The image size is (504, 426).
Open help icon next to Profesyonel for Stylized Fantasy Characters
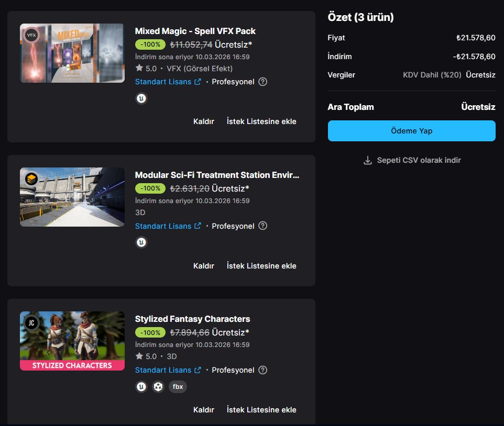(x=262, y=370)
